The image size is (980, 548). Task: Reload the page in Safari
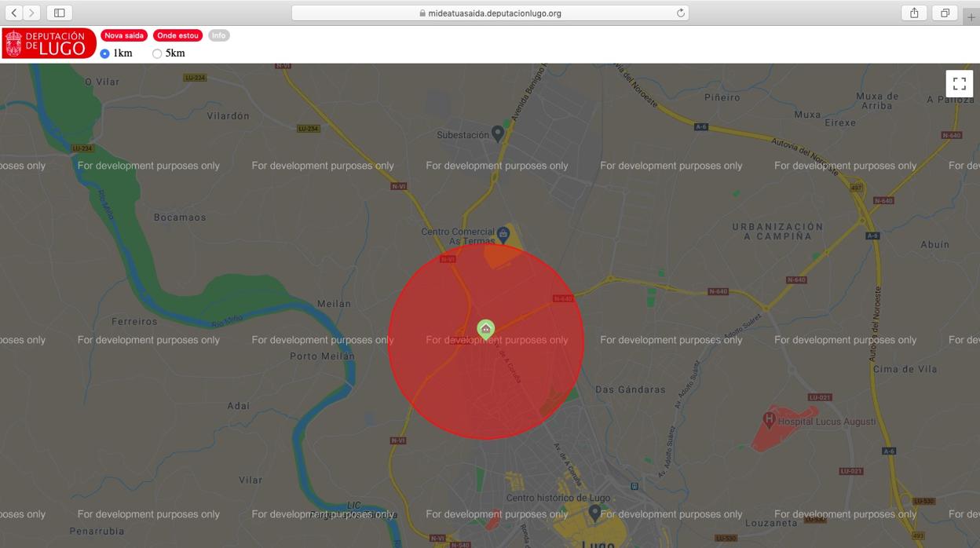click(x=680, y=13)
